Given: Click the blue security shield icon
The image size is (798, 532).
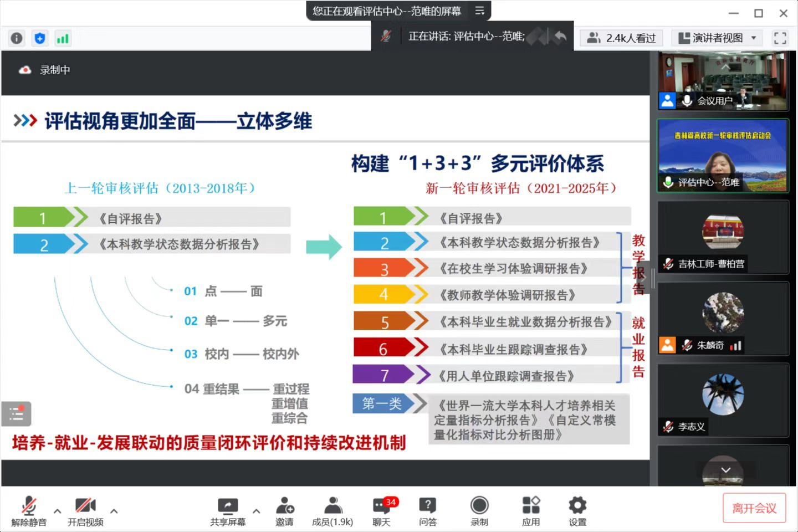Looking at the screenshot, I should pos(39,38).
